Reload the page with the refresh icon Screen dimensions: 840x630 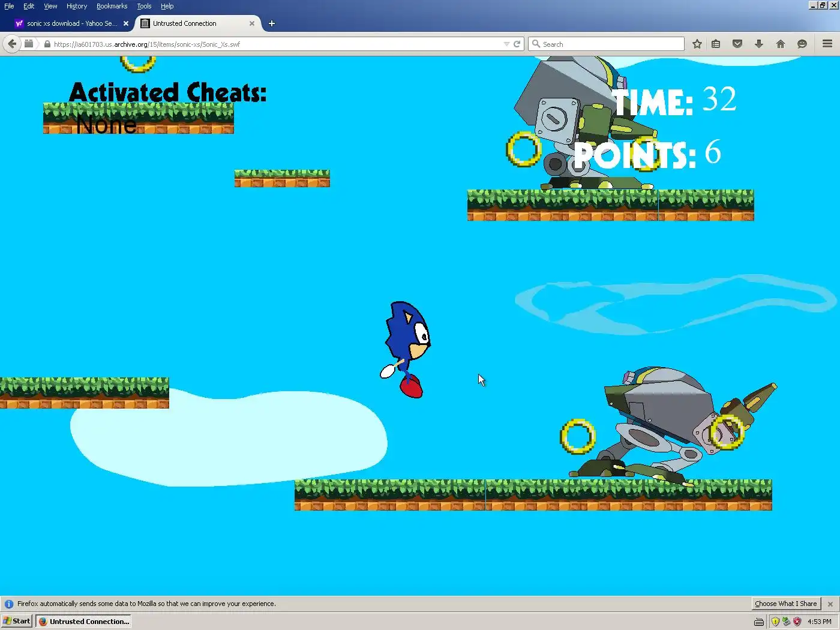coord(517,44)
